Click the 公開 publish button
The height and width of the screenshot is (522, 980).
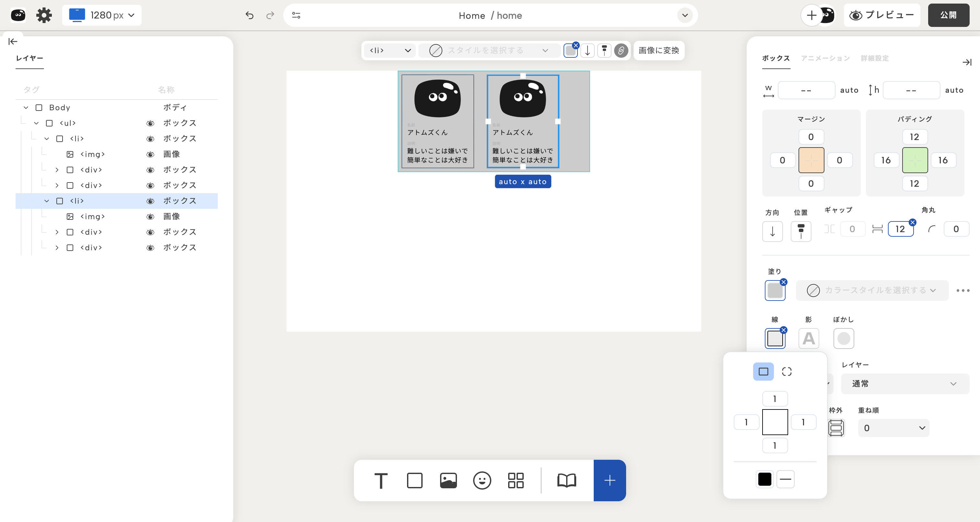click(948, 15)
